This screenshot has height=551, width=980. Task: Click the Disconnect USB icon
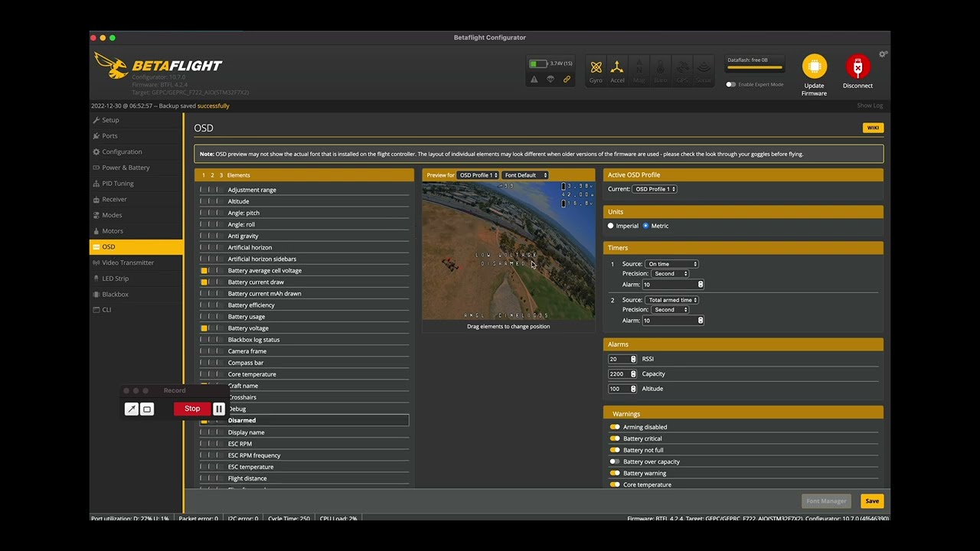pos(857,66)
